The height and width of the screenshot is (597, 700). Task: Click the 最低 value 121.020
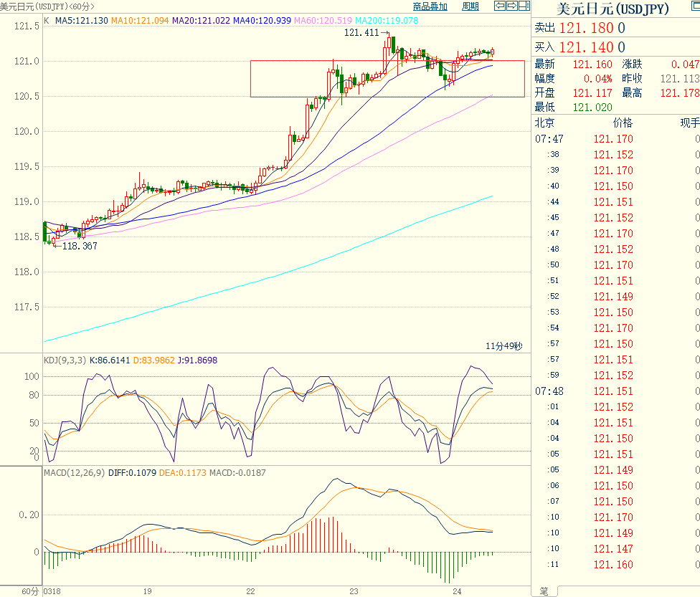592,108
